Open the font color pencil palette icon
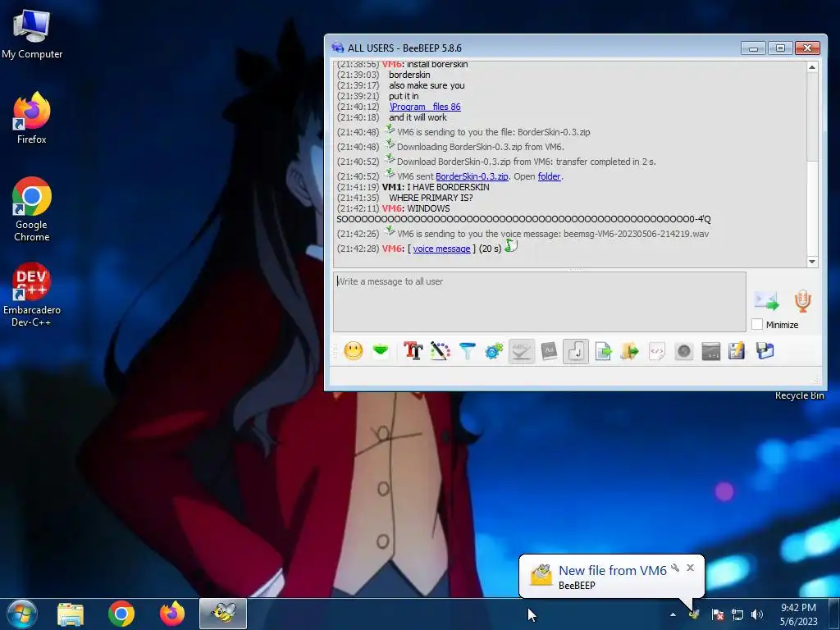The width and height of the screenshot is (840, 630). [440, 351]
